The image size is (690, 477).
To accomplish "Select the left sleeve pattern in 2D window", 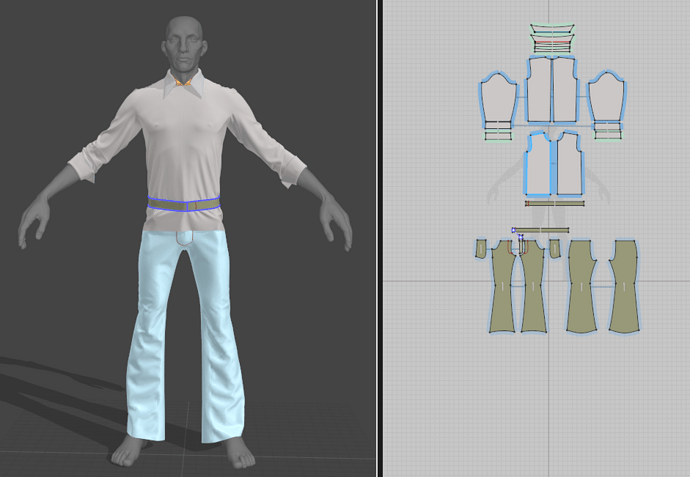I will [498, 98].
